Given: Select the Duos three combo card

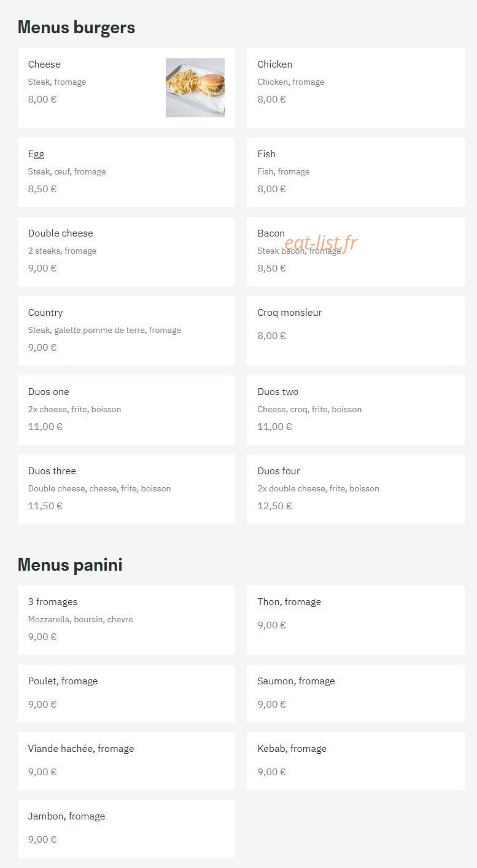Looking at the screenshot, I should click(126, 489).
